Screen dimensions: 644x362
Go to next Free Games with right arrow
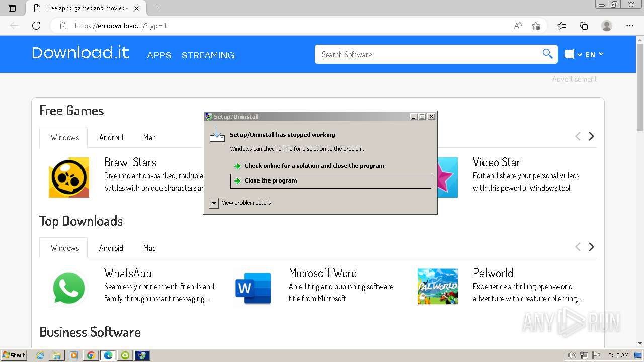(592, 136)
